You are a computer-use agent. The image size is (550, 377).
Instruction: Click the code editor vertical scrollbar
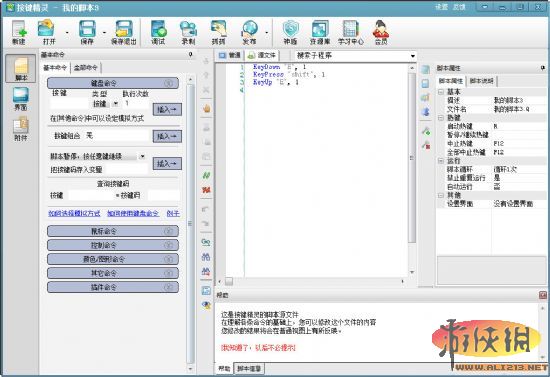[412, 170]
